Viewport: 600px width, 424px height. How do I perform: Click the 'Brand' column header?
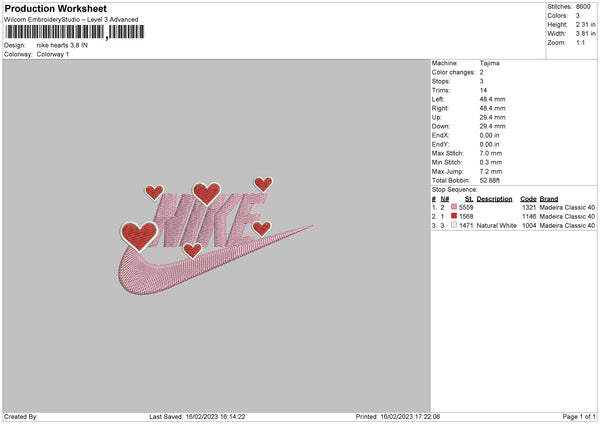point(549,199)
